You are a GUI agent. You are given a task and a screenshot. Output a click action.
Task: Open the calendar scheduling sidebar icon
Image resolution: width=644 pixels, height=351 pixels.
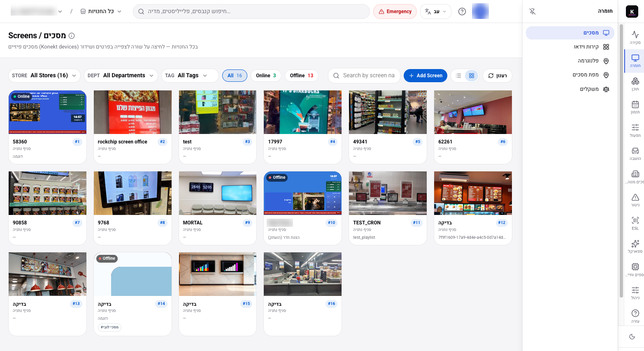635,107
